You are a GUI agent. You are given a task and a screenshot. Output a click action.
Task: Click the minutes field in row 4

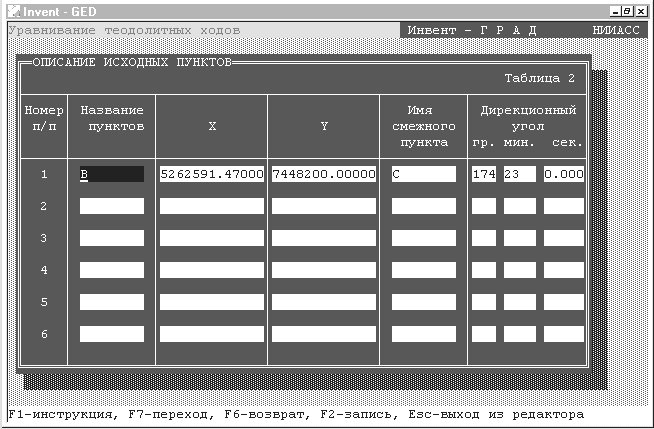pos(520,270)
